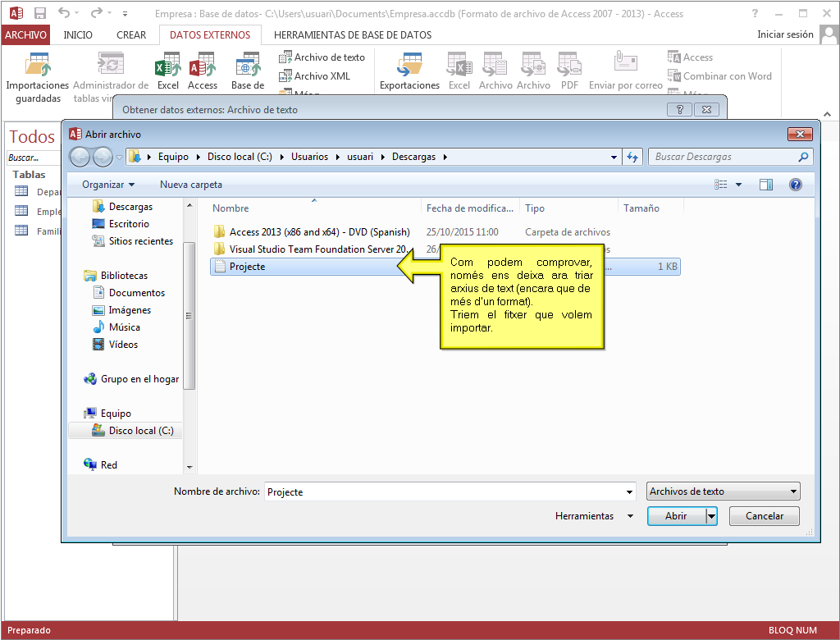Open the Abrir archivo help icon
840x640 pixels.
796,185
